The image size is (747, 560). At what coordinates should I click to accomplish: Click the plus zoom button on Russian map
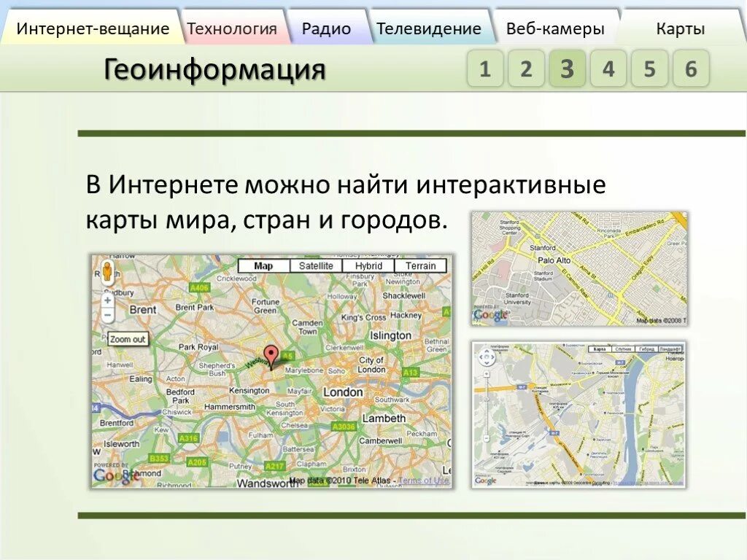click(x=487, y=374)
